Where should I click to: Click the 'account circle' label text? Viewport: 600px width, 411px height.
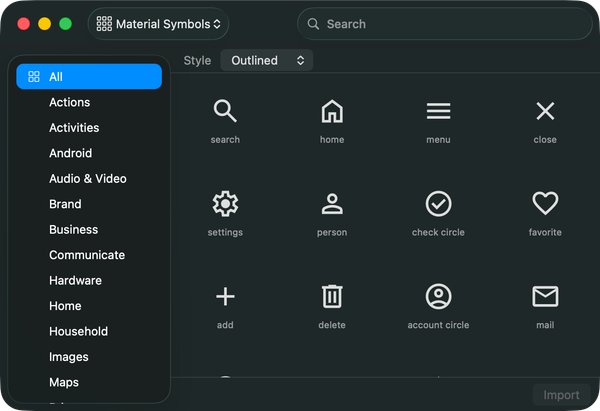(x=438, y=325)
